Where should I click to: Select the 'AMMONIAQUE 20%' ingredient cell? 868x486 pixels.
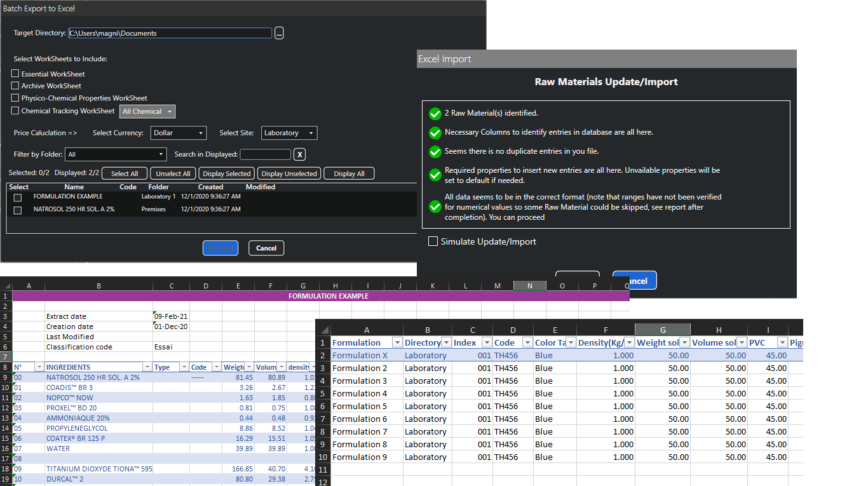98,418
